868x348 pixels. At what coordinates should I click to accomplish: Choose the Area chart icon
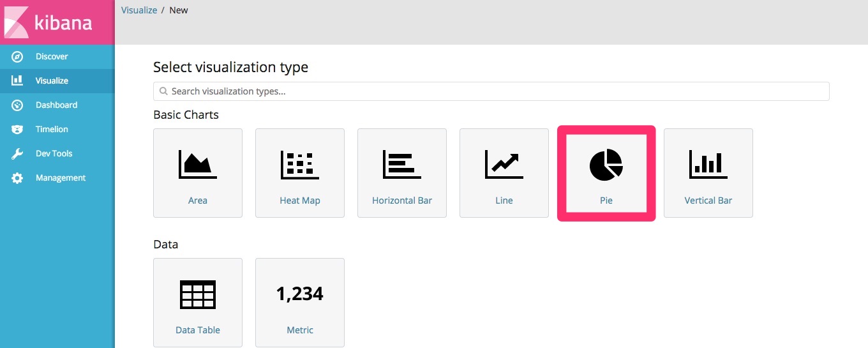[198, 164]
